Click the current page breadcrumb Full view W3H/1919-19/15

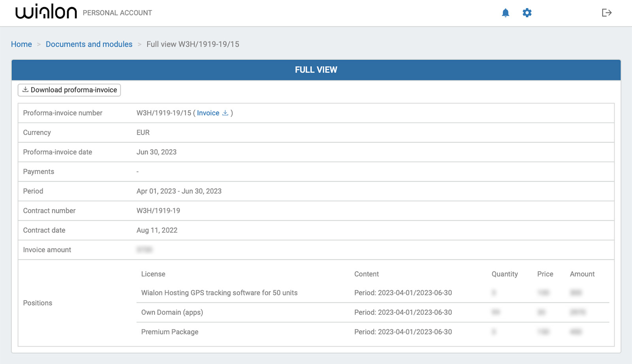click(x=193, y=44)
